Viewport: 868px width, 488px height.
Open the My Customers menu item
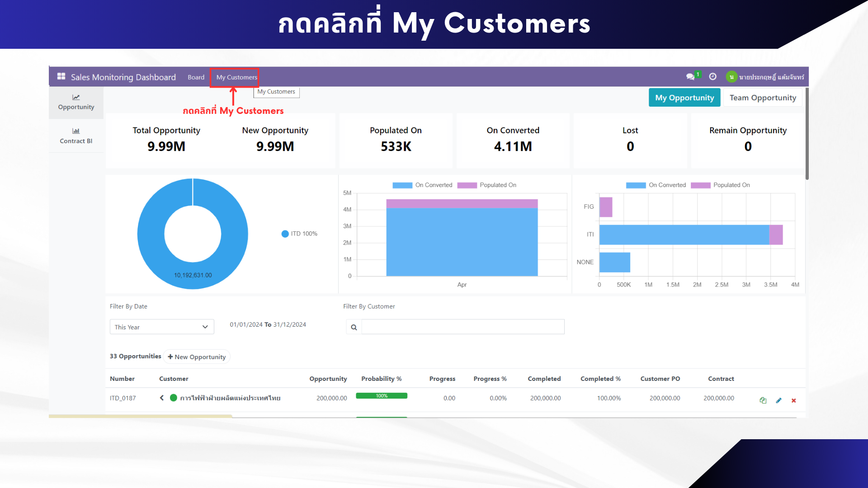tap(236, 77)
